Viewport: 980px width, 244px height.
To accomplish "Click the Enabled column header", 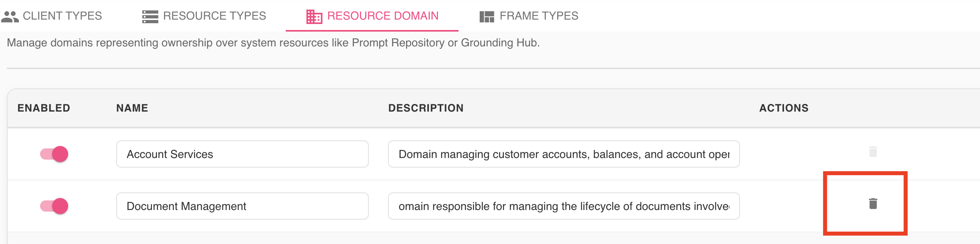I will point(44,108).
